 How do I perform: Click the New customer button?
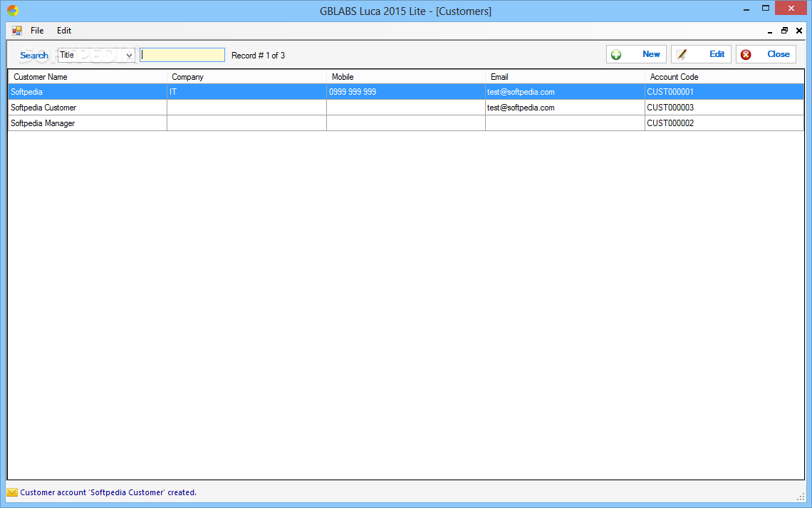tap(636, 54)
